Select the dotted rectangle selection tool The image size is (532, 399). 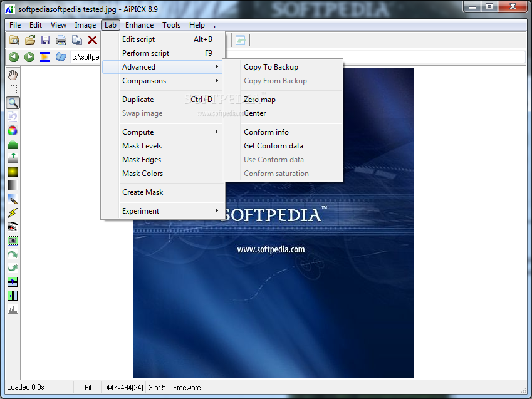[13, 89]
